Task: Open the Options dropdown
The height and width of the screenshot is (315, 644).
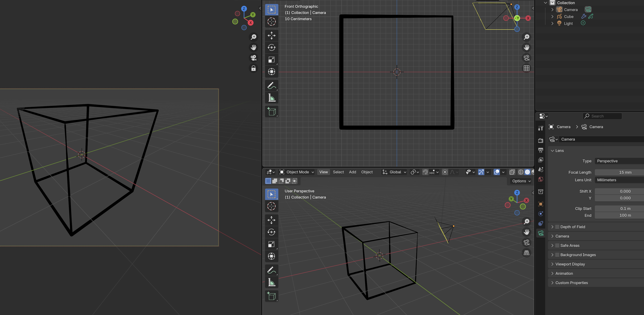Action: click(x=521, y=181)
